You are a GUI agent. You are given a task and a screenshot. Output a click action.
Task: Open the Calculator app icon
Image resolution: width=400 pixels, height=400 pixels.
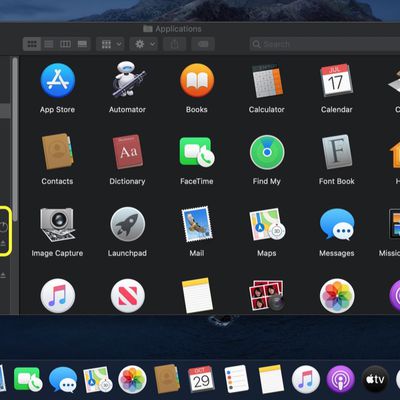[x=267, y=80]
